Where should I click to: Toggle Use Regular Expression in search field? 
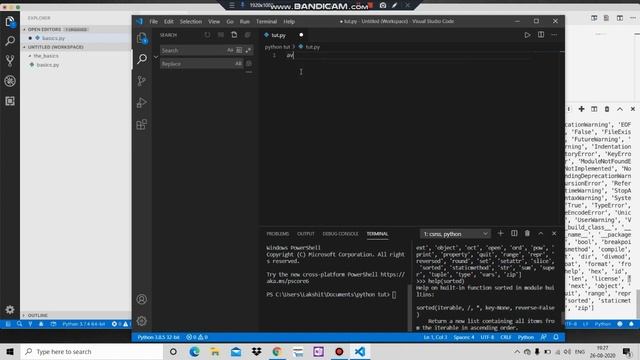[248, 50]
